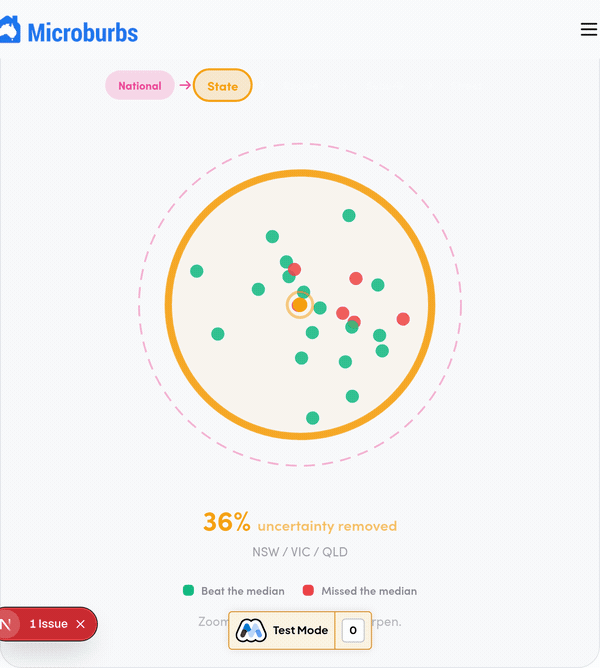Click the Test Mode counter showing 0

[352, 631]
